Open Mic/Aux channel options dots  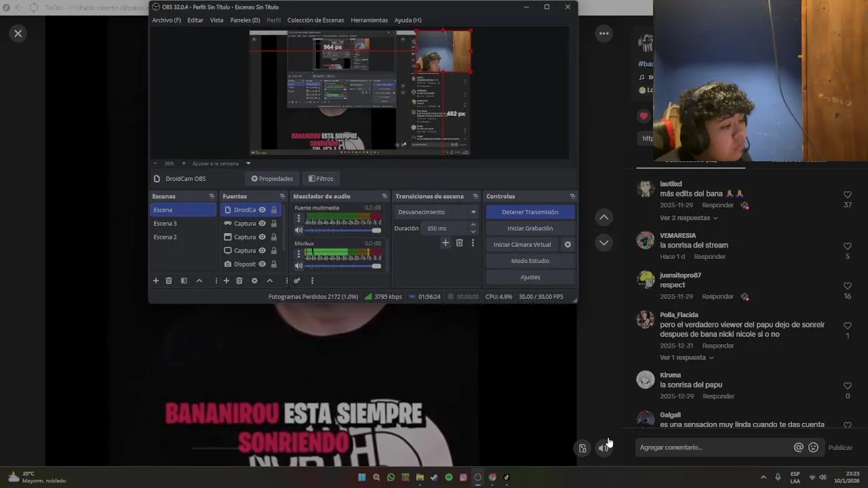pos(298,253)
